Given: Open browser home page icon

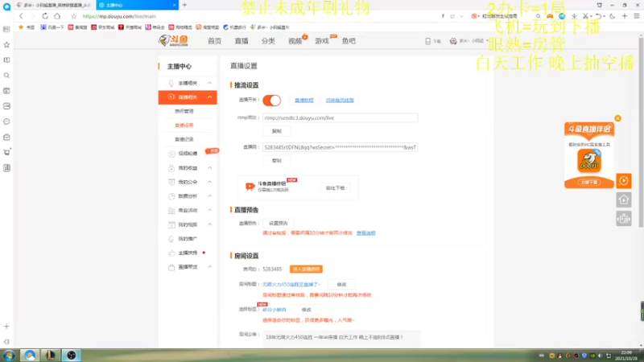Looking at the screenshot, I should (x=57, y=16).
